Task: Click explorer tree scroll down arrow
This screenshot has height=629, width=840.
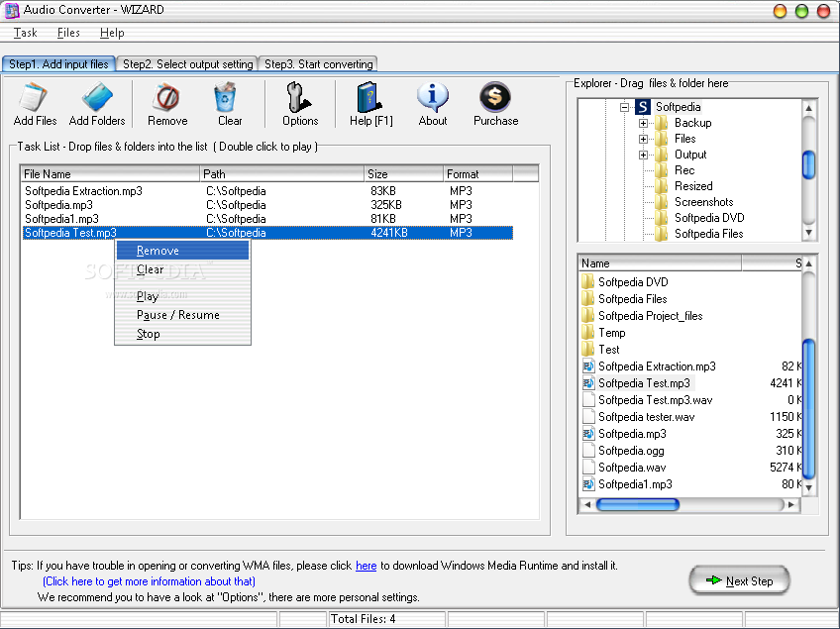Action: pyautogui.click(x=809, y=233)
